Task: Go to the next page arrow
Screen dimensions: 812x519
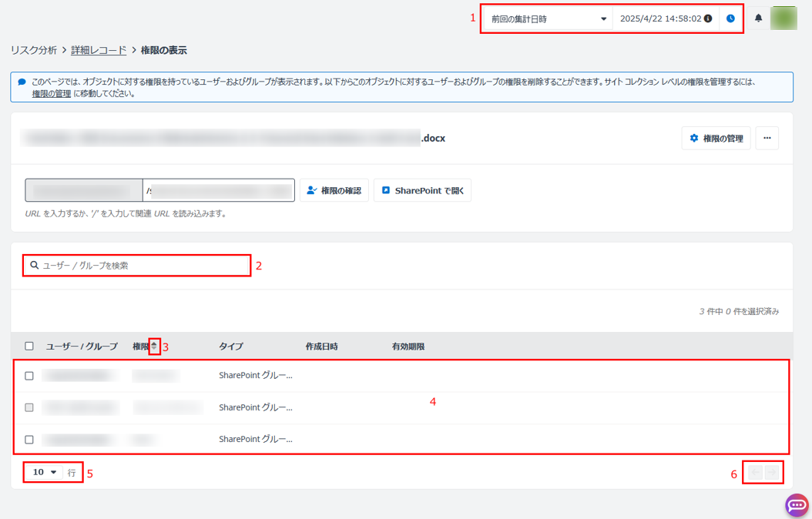Action: [x=772, y=472]
